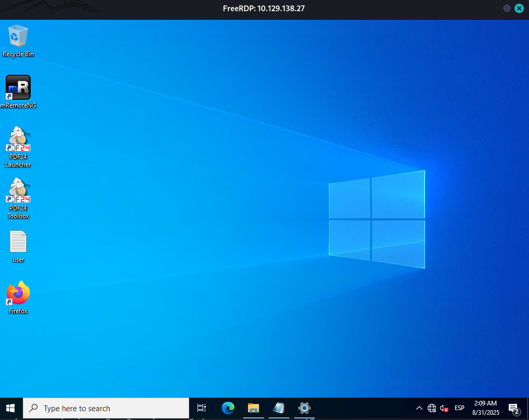Select the mRemoteNG desktop shortcut
The width and height of the screenshot is (529, 420).
pyautogui.click(x=18, y=92)
